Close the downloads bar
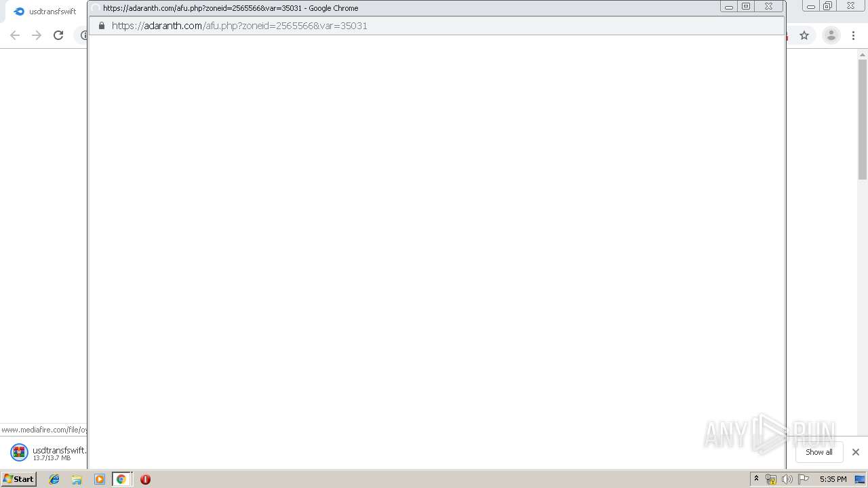The image size is (868, 488). point(855,452)
